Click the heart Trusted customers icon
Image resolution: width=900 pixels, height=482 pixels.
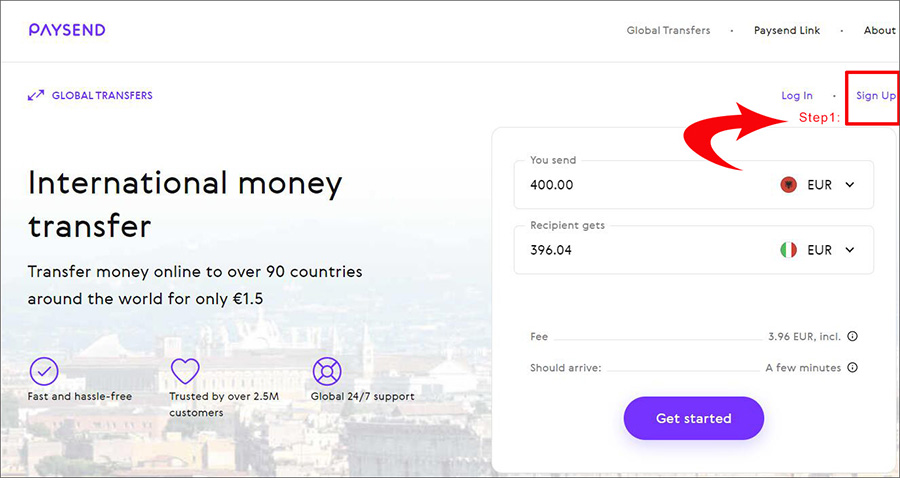coord(185,371)
